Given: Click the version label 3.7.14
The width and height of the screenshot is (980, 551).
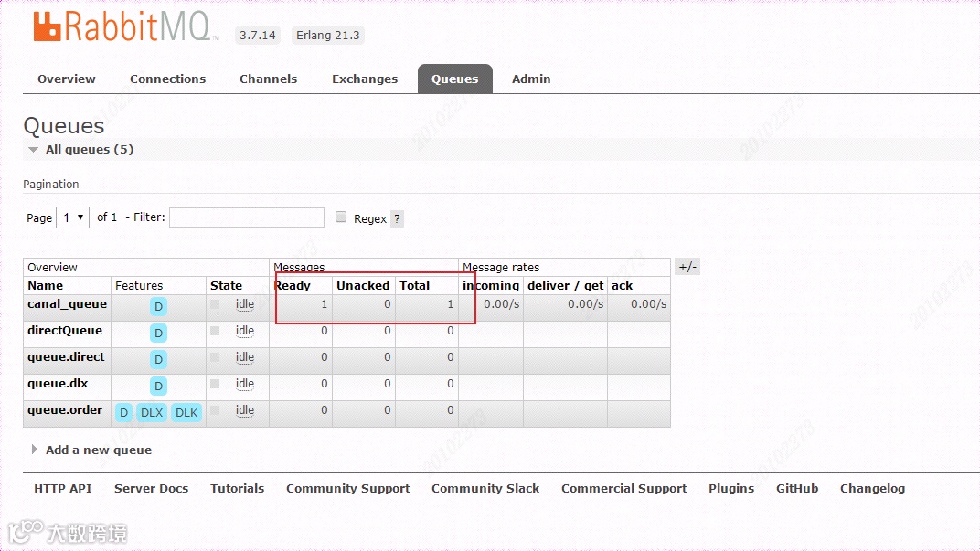Looking at the screenshot, I should point(258,35).
